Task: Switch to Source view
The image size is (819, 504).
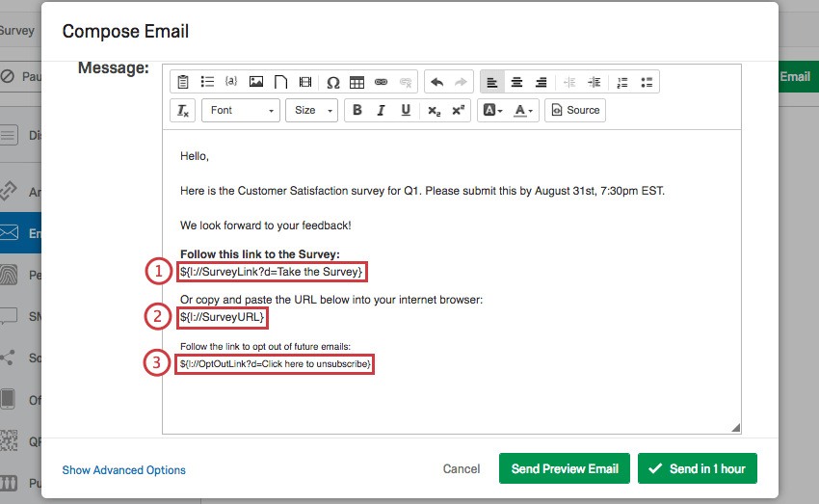Action: pos(575,110)
